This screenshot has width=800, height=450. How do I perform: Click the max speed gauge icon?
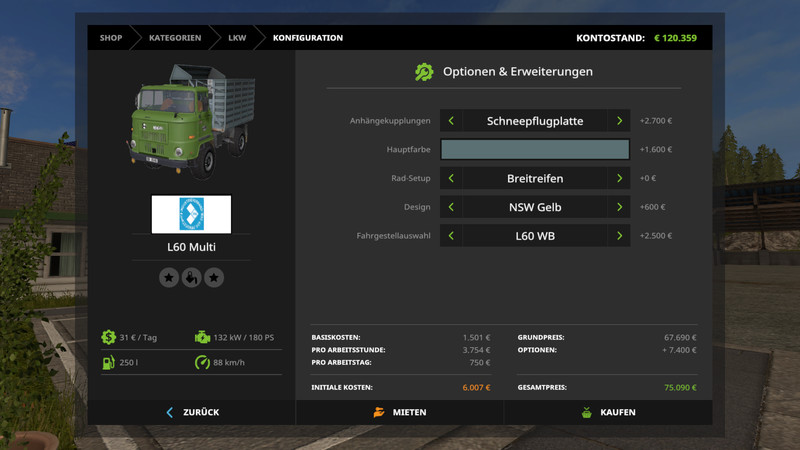(202, 361)
